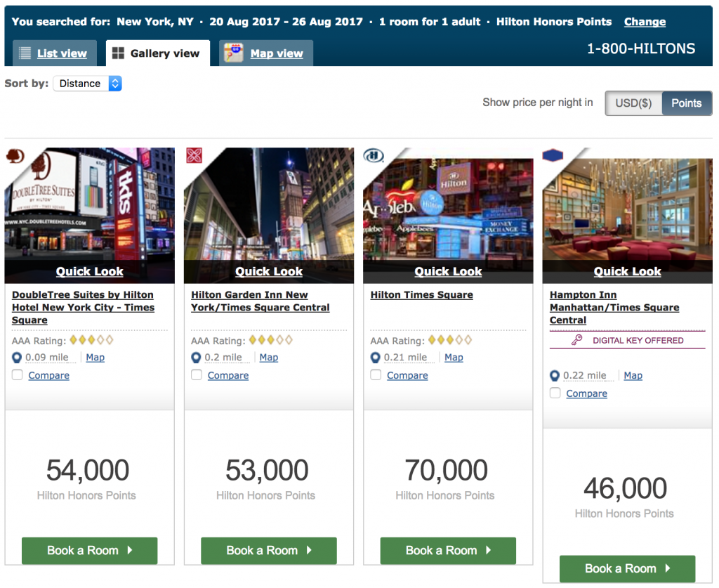719x588 pixels.
Task: Open Hilton Times Square hotel link
Action: click(x=421, y=295)
